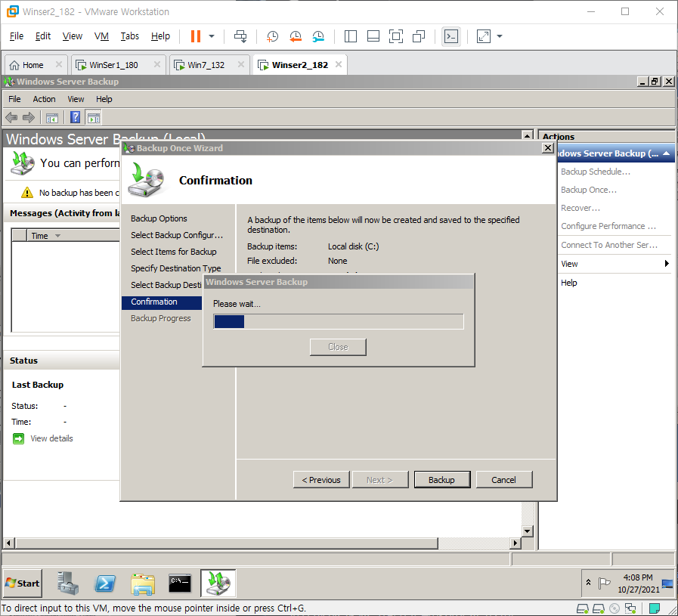Open the stretch guest dropdown arrow
This screenshot has width=678, height=616.
[x=500, y=36]
